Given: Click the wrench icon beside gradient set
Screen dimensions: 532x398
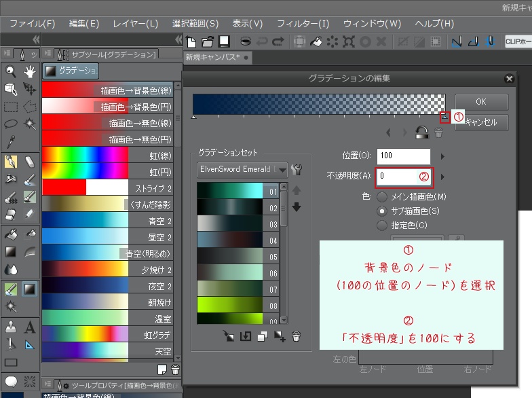Looking at the screenshot, I should coord(296,169).
